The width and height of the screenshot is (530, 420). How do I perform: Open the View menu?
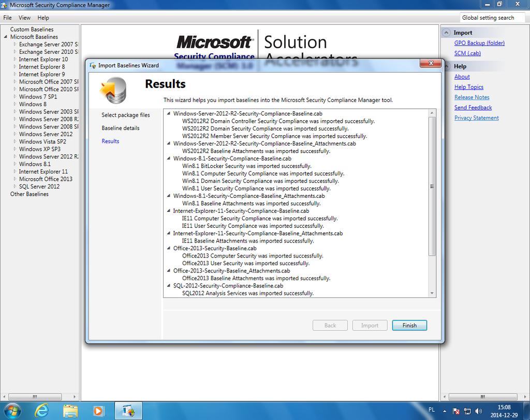[x=24, y=18]
